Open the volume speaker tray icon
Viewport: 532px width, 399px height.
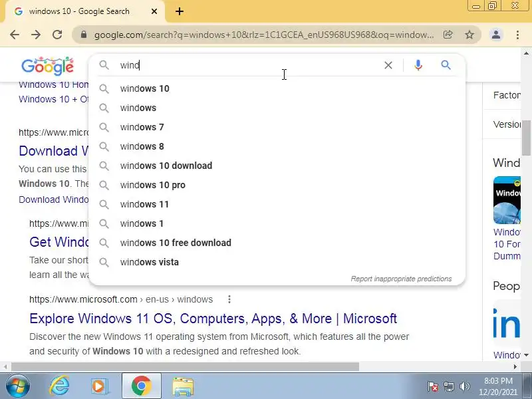[464, 386]
